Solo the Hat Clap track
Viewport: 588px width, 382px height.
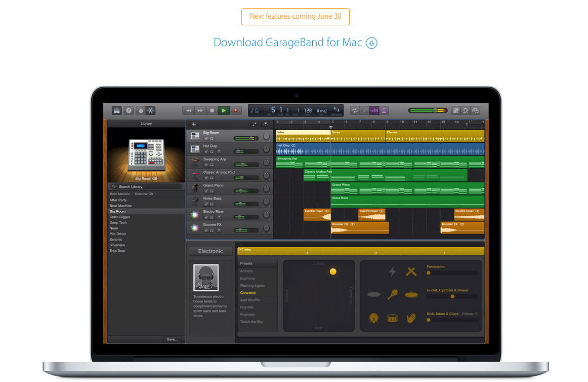[212, 152]
